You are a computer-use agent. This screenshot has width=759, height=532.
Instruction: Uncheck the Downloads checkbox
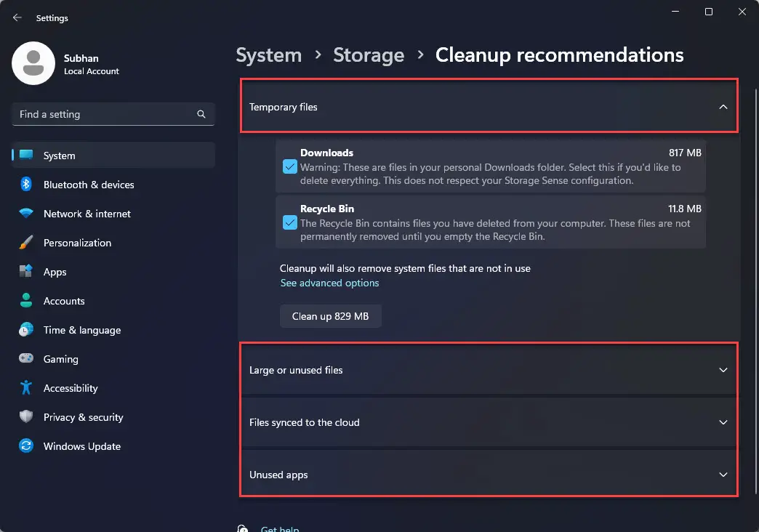290,166
